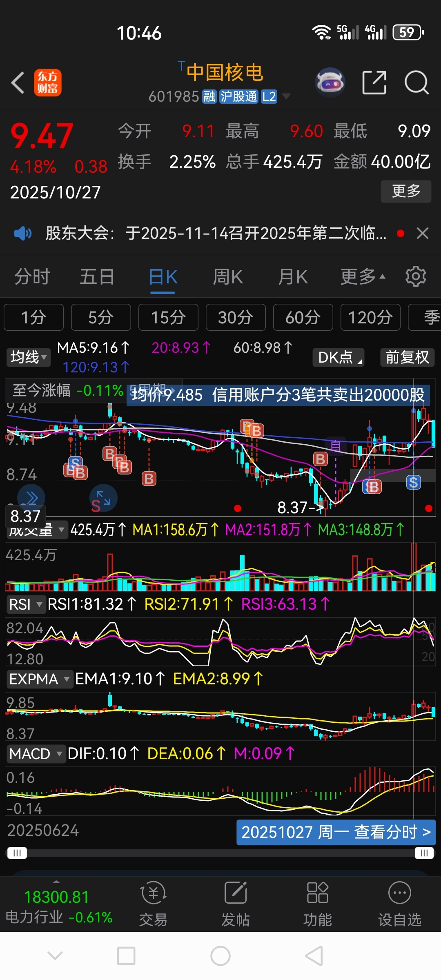Open the robot assistant avatar

coord(330,82)
